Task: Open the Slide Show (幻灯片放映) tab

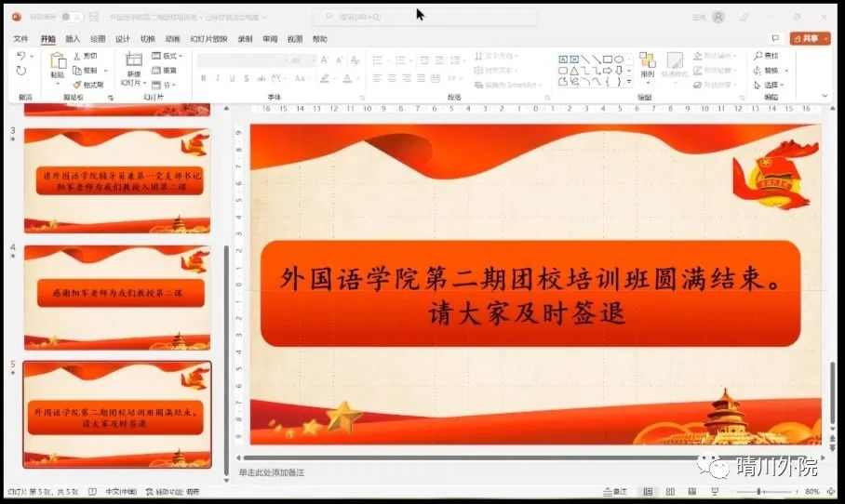Action: pos(208,39)
